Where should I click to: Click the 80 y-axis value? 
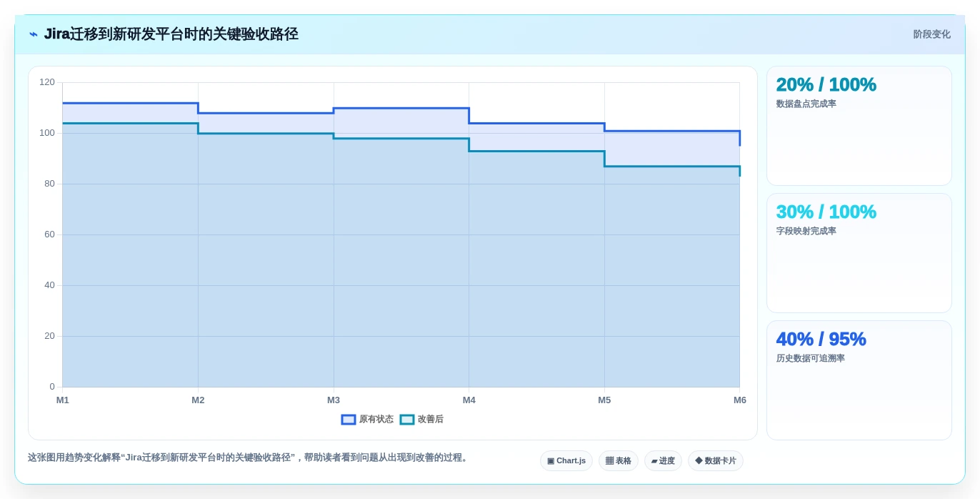(49, 184)
